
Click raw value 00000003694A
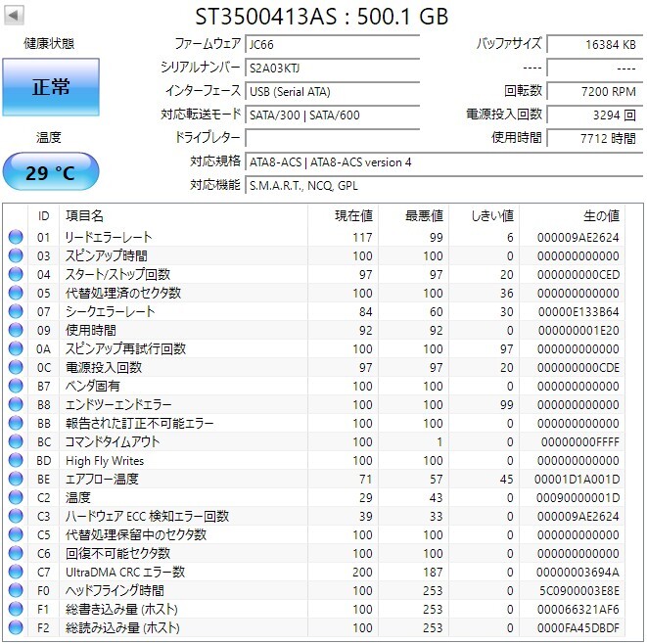578,572
